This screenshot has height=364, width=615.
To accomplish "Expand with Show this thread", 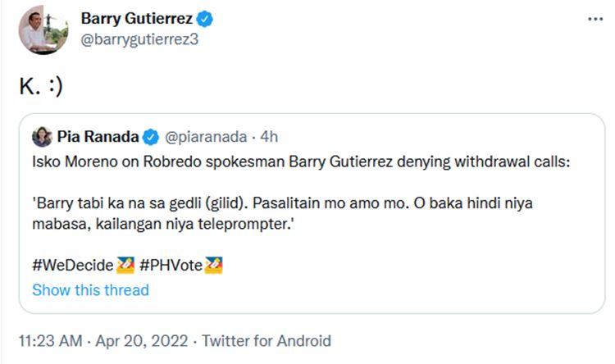I will click(x=90, y=290).
